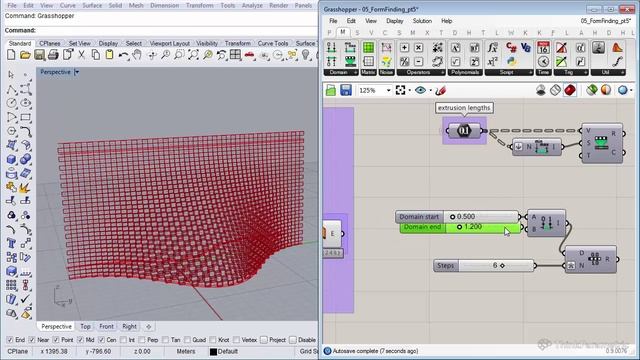Expand the Domain panel plus button

pyautogui.click(x=355, y=72)
